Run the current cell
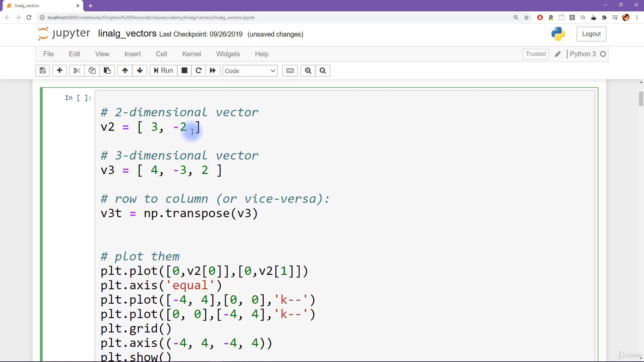This screenshot has height=362, width=644. (x=163, y=71)
